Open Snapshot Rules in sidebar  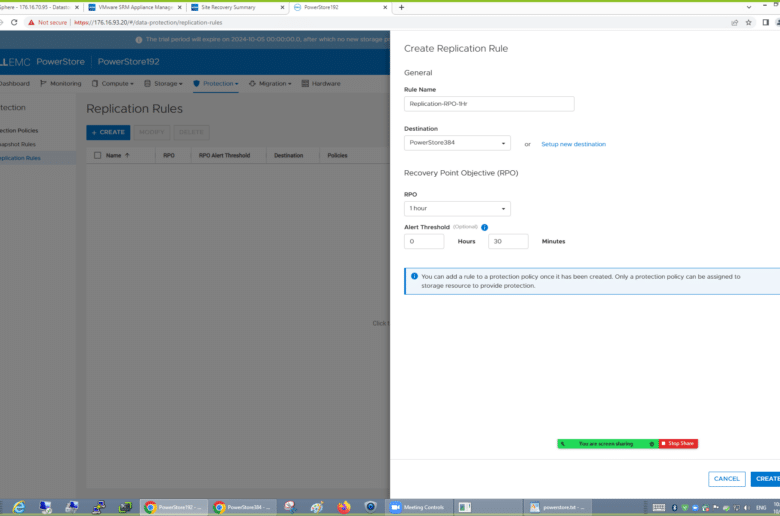[18, 144]
